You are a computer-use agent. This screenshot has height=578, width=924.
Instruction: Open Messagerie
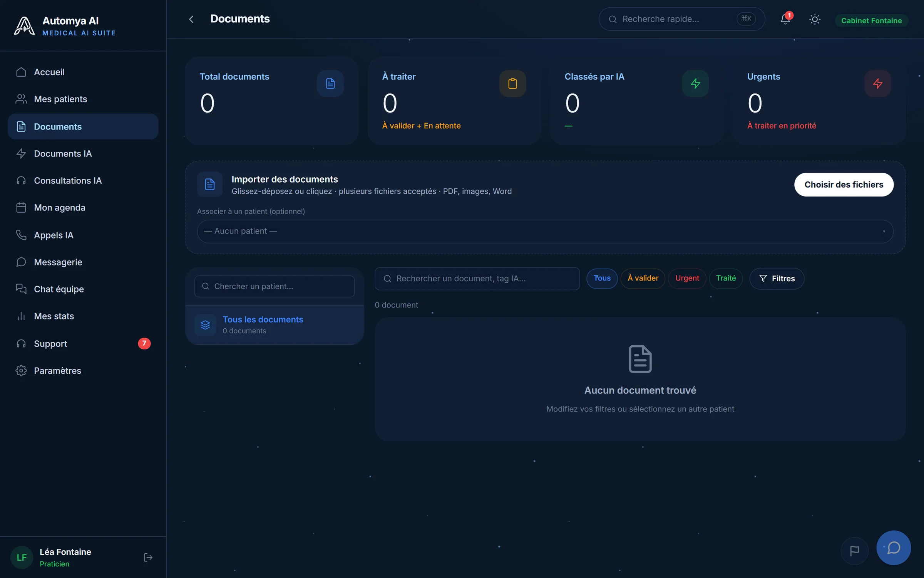83,262
